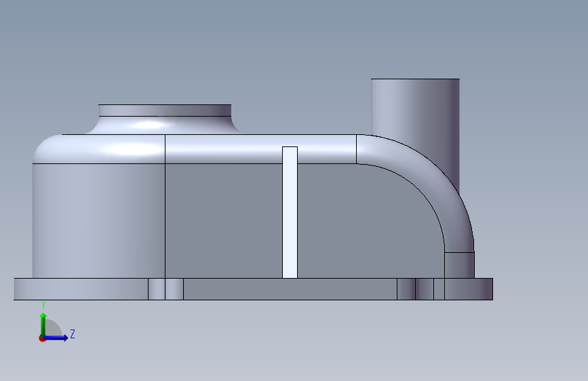
Task: Click the green Y axis arrow of triad
Action: (x=43, y=324)
